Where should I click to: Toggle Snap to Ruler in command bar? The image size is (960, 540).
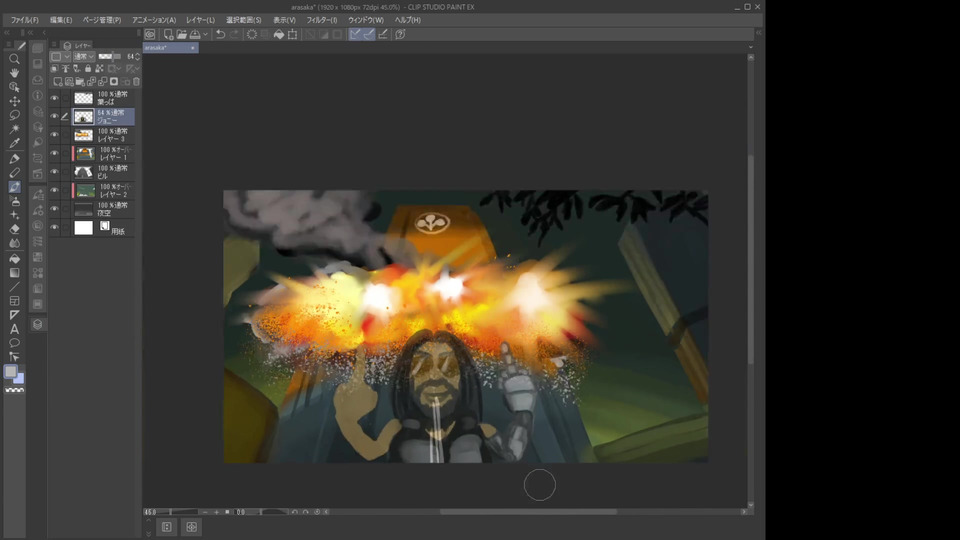pyautogui.click(x=355, y=34)
